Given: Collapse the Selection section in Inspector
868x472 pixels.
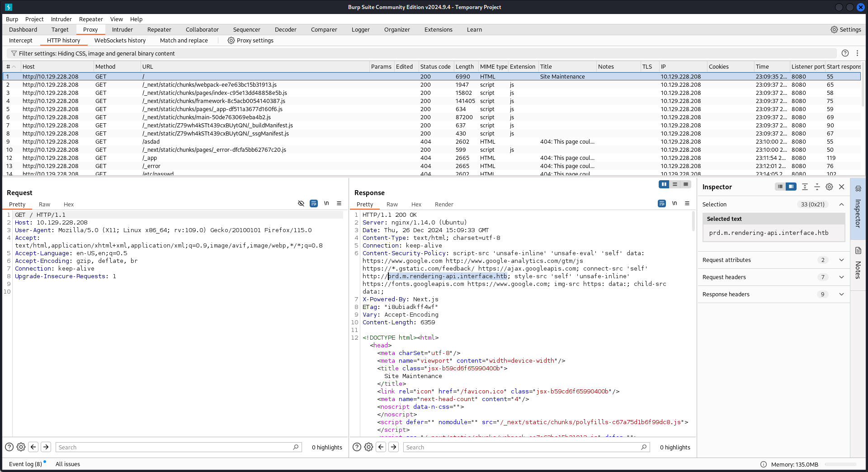Looking at the screenshot, I should [x=841, y=204].
